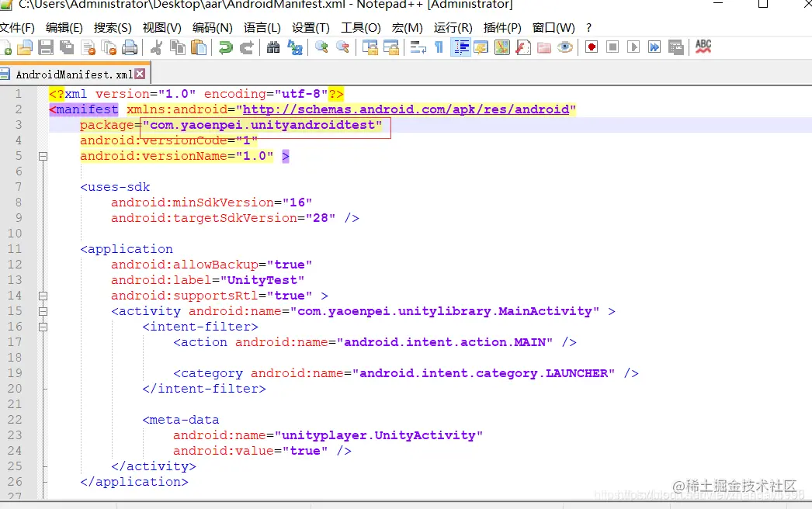This screenshot has height=509, width=812.
Task: Zoom in with magnifier plus icon
Action: click(x=321, y=47)
